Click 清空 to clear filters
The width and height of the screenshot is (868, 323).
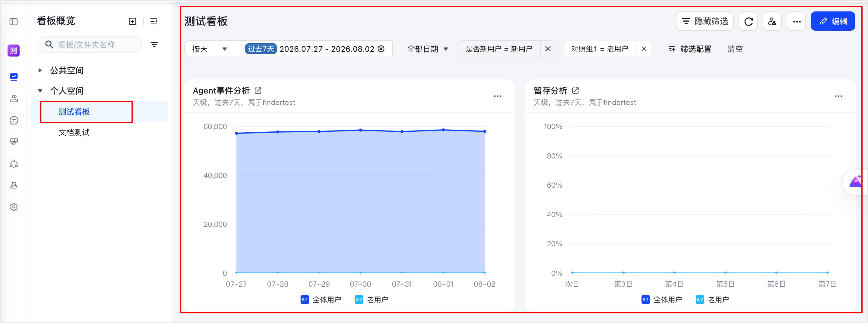[x=735, y=49]
